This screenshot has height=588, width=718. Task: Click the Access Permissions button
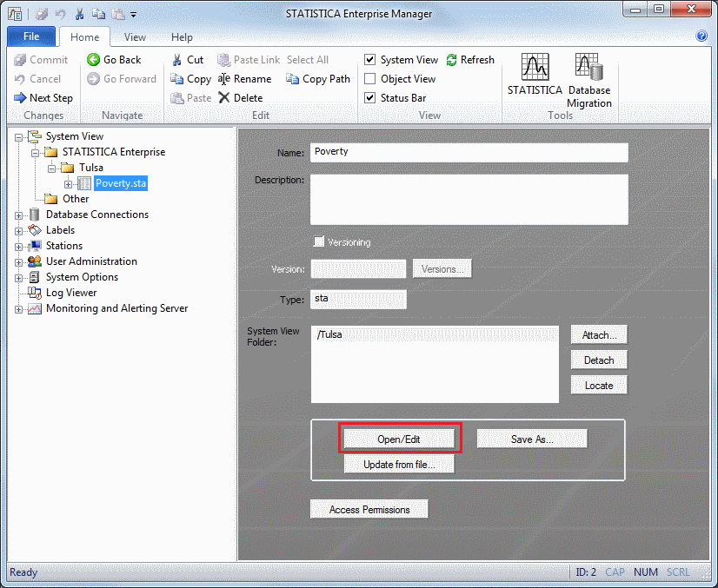pyautogui.click(x=369, y=510)
